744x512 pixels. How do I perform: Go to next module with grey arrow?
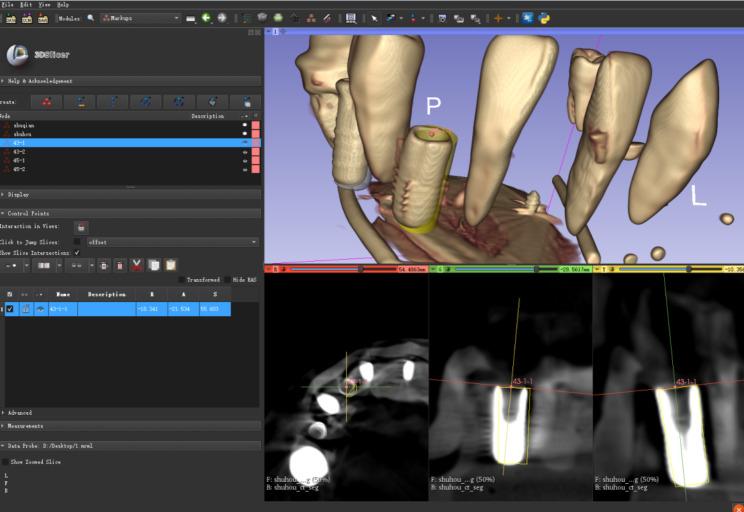[x=222, y=18]
